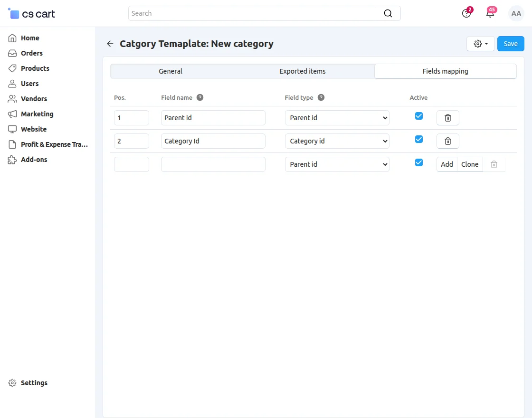Viewport: 532px width, 418px height.
Task: Click the back arrow beside the template title
Action: tap(110, 44)
